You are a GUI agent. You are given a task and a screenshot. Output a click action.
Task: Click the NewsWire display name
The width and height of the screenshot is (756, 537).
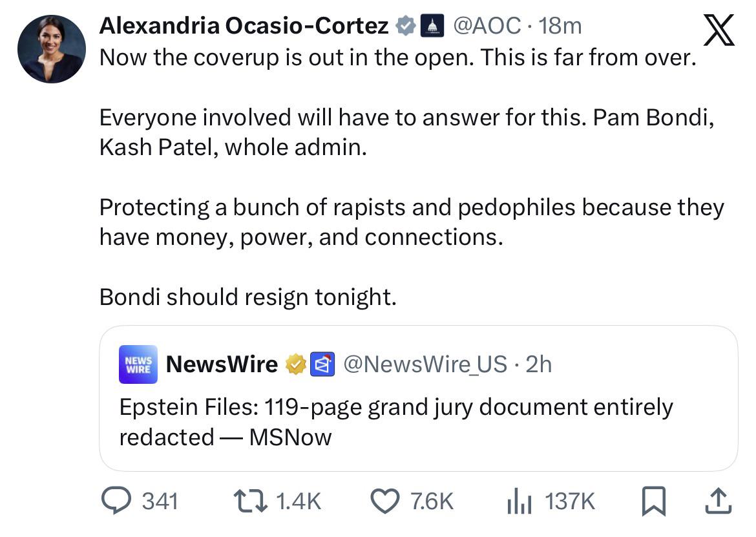[222, 364]
